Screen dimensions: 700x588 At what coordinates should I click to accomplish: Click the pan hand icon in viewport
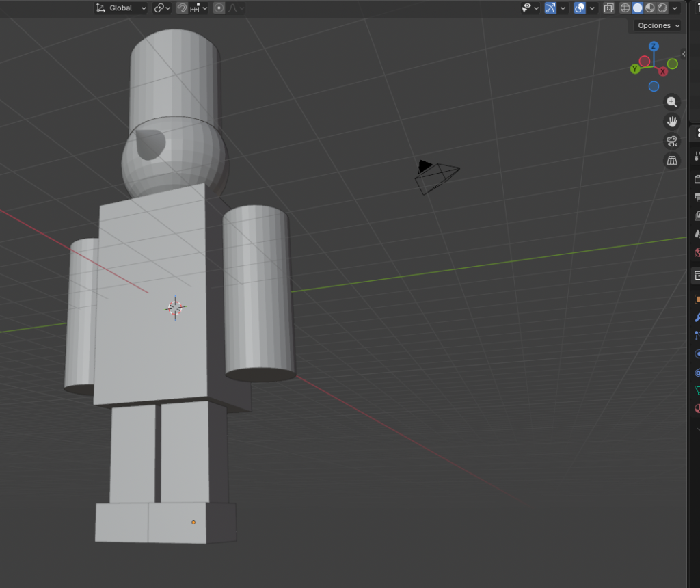(672, 122)
